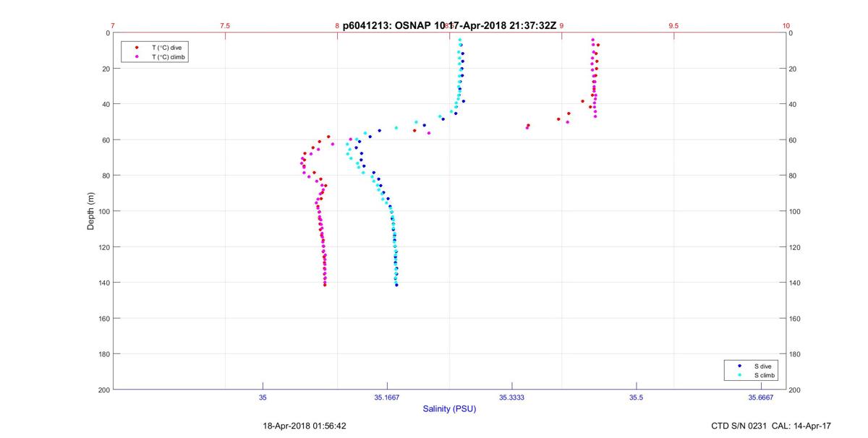Click the red 10 temperature tick label
The width and height of the screenshot is (868, 438).
click(x=786, y=25)
